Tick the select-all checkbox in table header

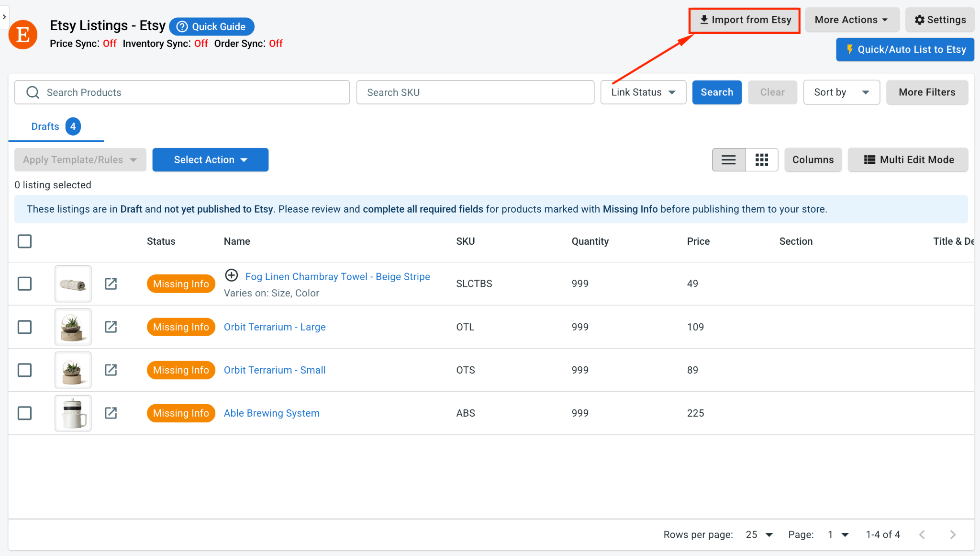click(x=24, y=241)
